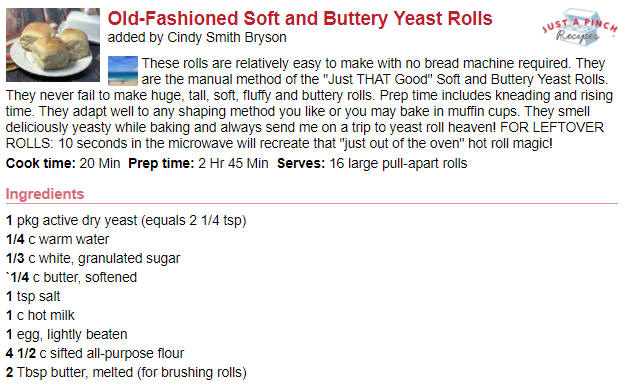The image size is (634, 386).
Task: Select the tsp salt ingredient line
Action: pyautogui.click(x=33, y=296)
